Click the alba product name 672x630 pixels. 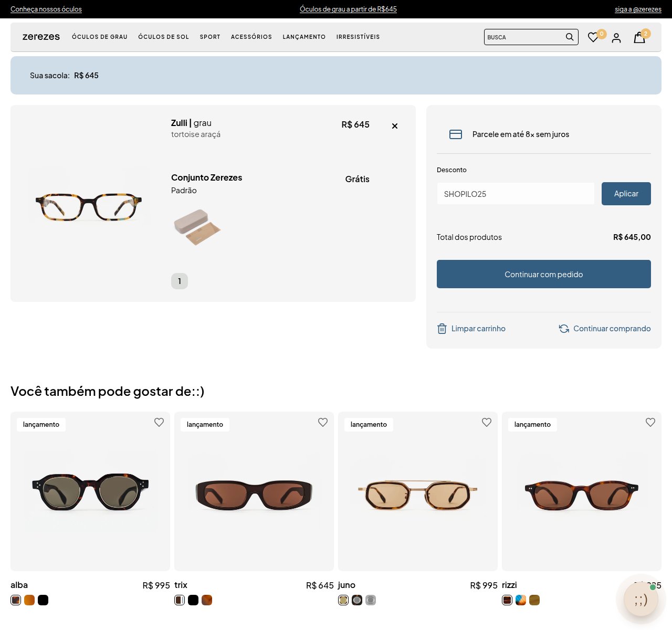coord(19,585)
